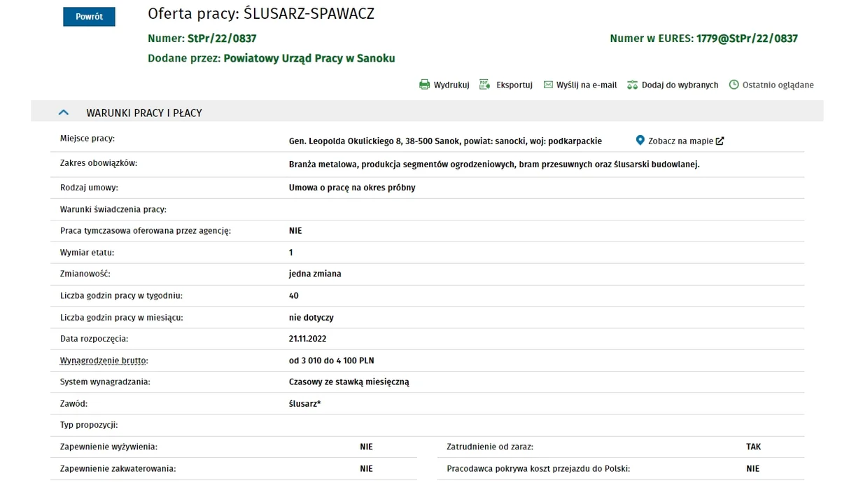Click the clock recently viewed icon
This screenshot has width=842, height=504.
point(734,85)
